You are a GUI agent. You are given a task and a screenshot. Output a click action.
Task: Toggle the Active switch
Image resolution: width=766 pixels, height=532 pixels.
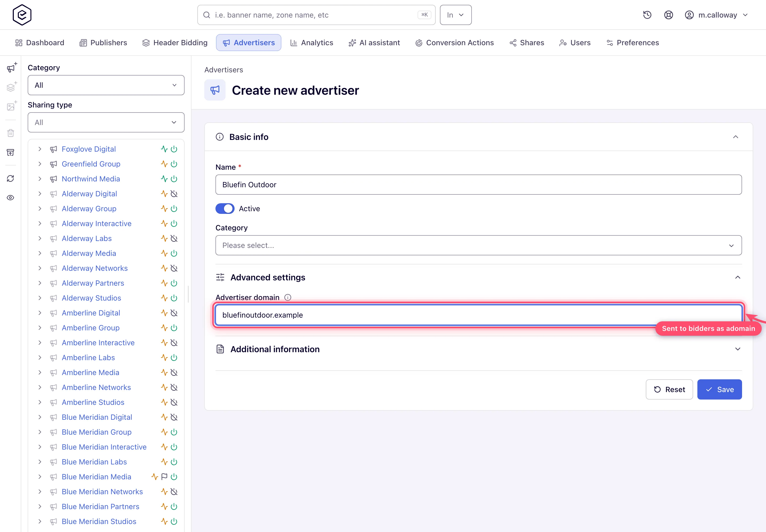(225, 209)
